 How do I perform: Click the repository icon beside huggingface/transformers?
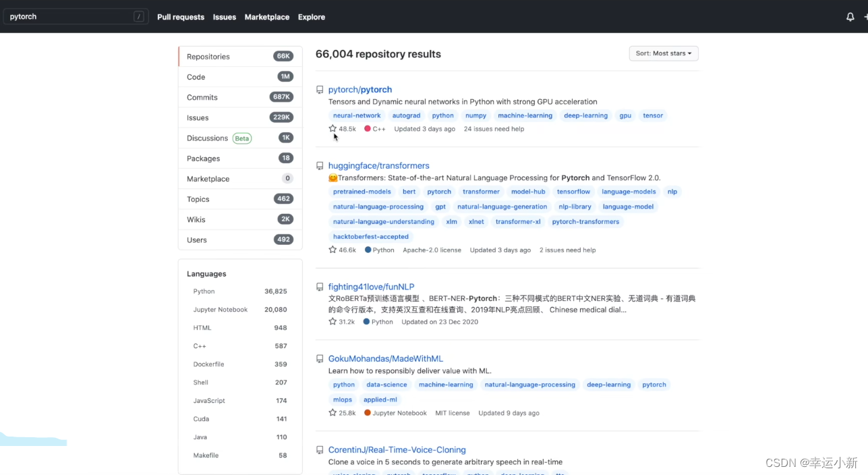click(x=320, y=166)
